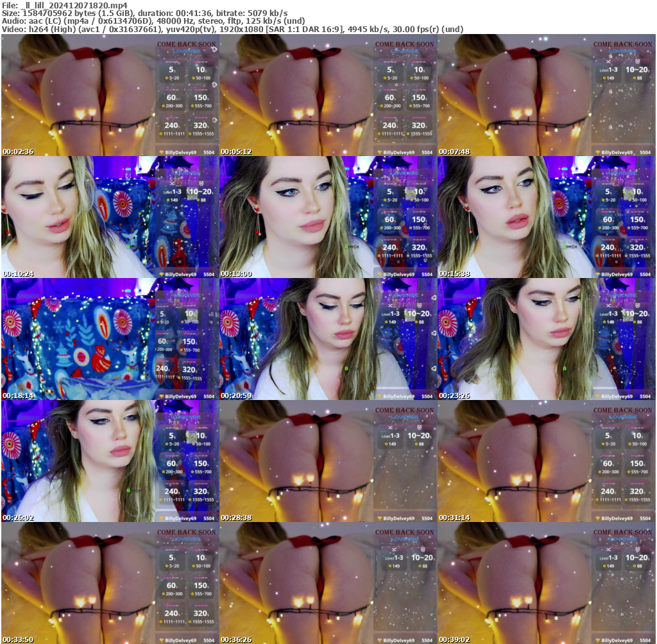Click the filename _ll_lill_202412071820.mp4 header
657x644 pixels.
[x=64, y=4]
